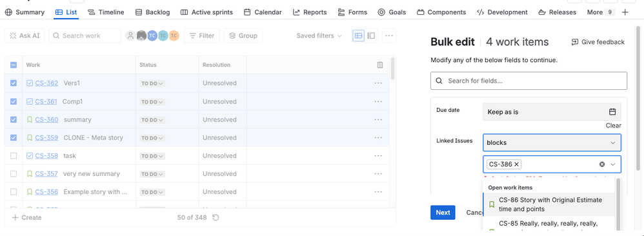Change the CS-360 status via dropdown
Viewport: 644px width, 236px height.
click(152, 120)
